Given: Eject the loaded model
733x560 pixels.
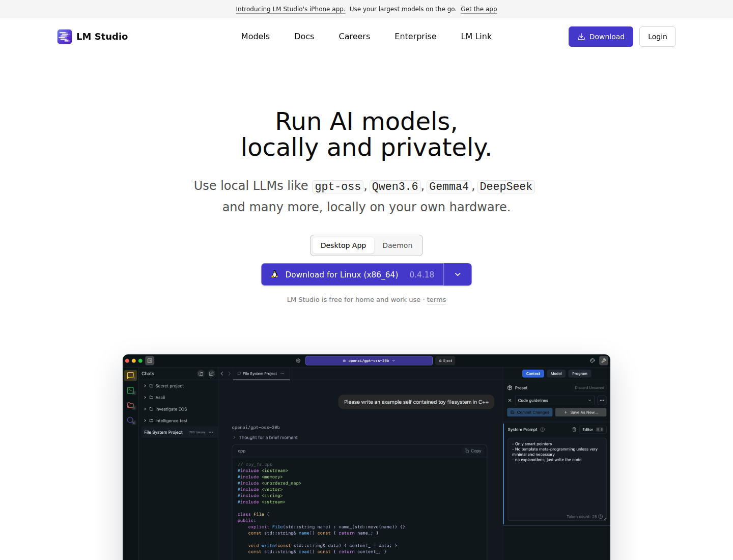Looking at the screenshot, I should pyautogui.click(x=445, y=360).
